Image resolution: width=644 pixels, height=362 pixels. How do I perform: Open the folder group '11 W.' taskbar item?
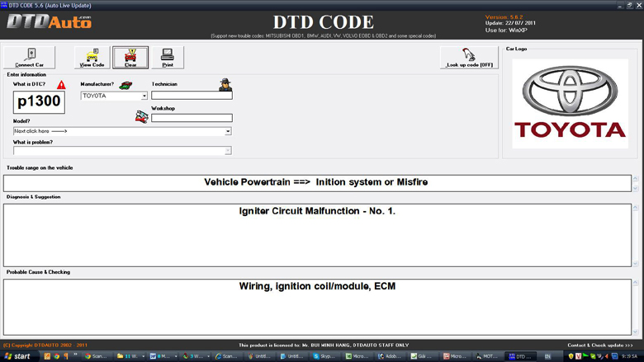[x=130, y=356]
